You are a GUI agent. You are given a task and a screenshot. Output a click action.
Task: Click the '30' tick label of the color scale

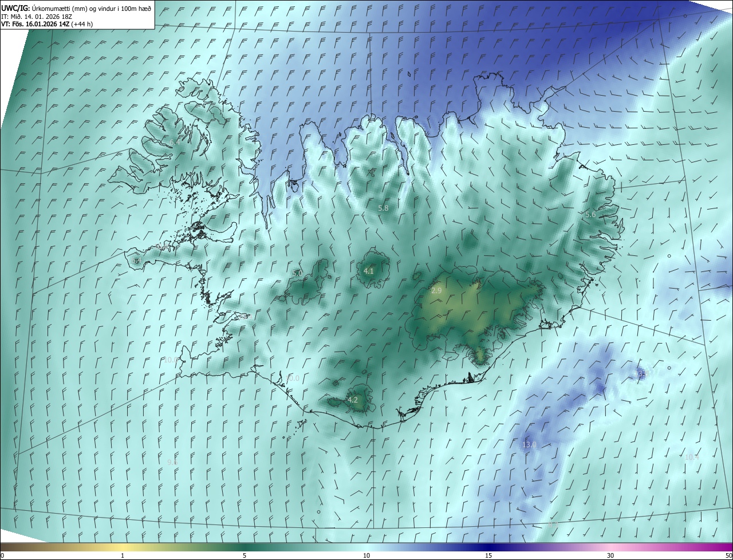[x=610, y=555]
